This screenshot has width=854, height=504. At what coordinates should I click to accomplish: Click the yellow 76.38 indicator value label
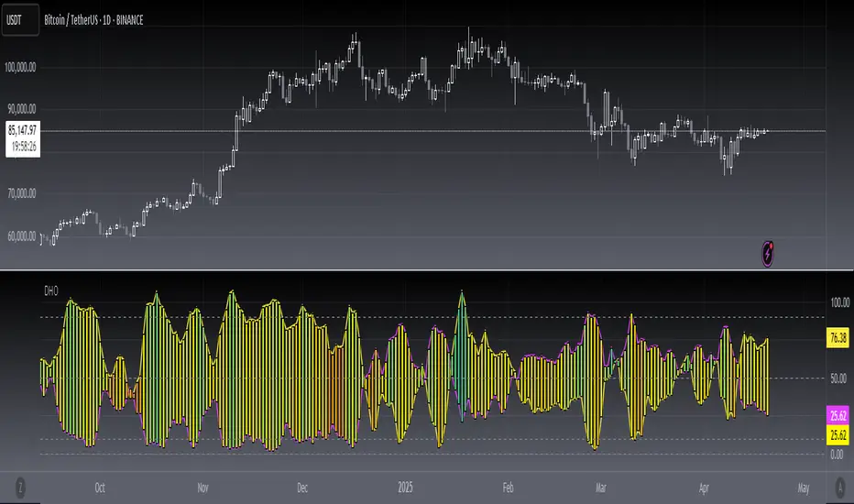click(x=838, y=338)
